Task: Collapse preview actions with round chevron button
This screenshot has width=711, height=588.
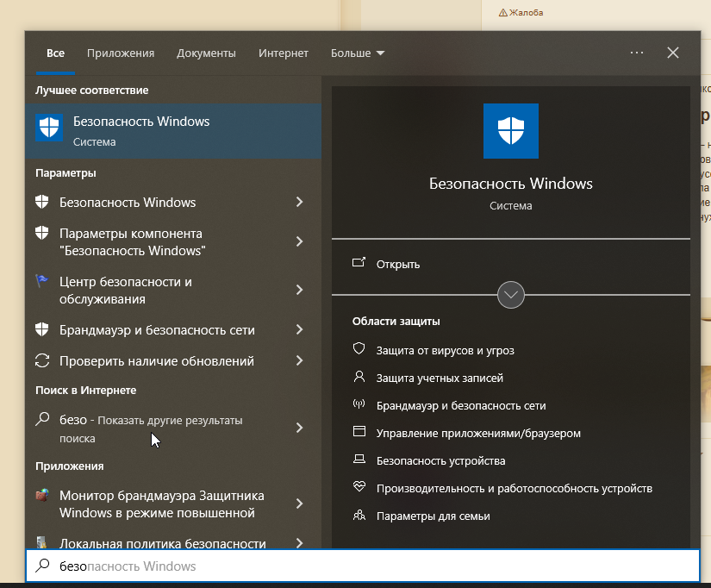Action: pos(510,295)
